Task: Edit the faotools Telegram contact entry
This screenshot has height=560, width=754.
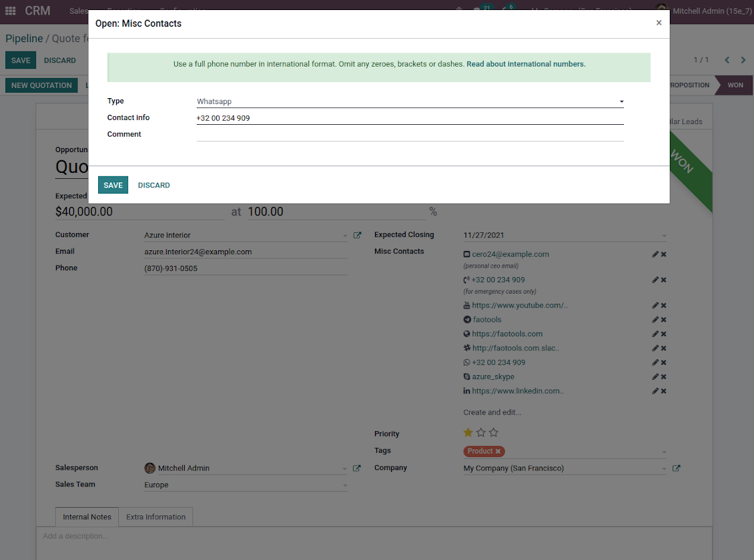Action: click(x=655, y=320)
